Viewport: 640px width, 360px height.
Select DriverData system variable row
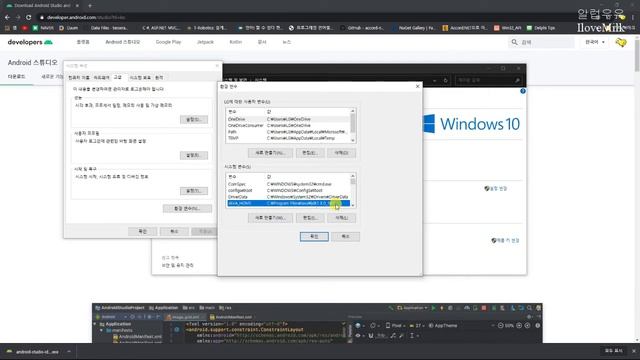coord(288,197)
